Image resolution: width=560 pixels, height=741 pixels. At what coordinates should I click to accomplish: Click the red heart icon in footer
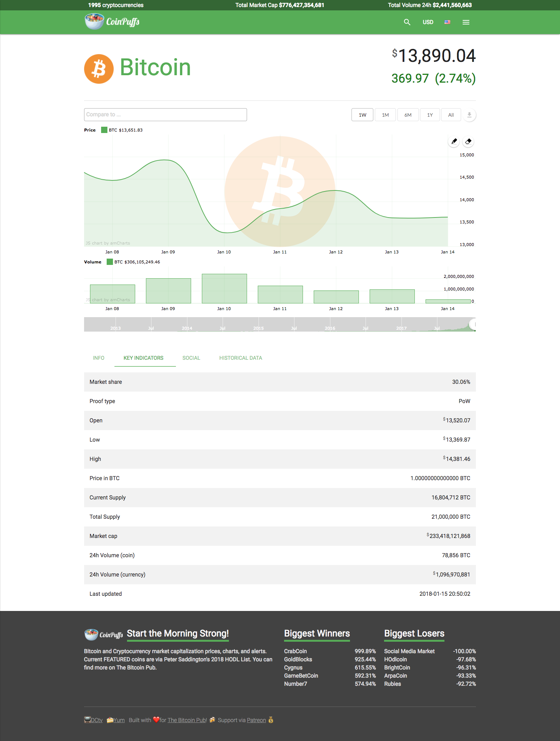[x=156, y=720]
